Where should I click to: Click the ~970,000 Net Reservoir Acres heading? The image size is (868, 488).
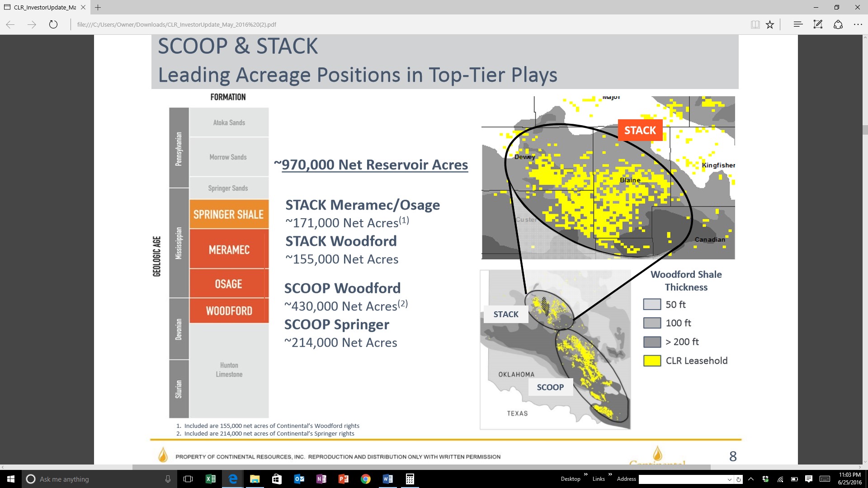point(371,165)
